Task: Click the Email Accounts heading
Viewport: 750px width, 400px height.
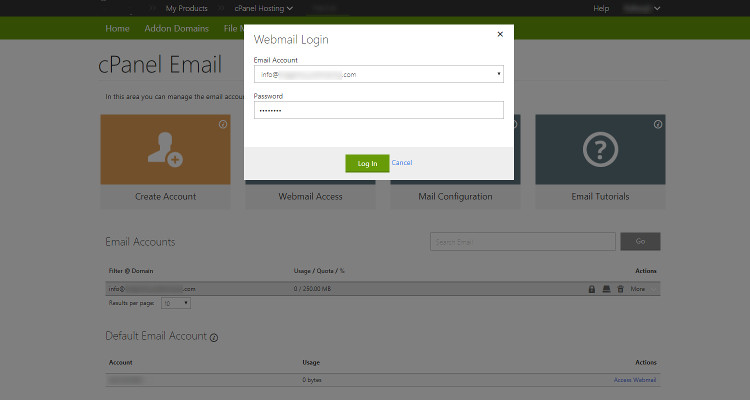Action: [140, 242]
